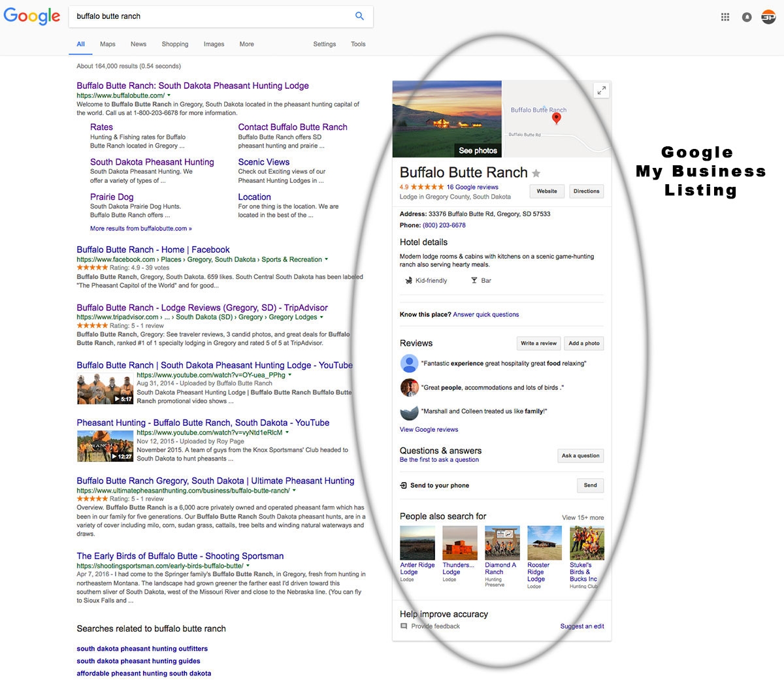Click the Write a review button
This screenshot has height=680, width=784.
pyautogui.click(x=539, y=343)
